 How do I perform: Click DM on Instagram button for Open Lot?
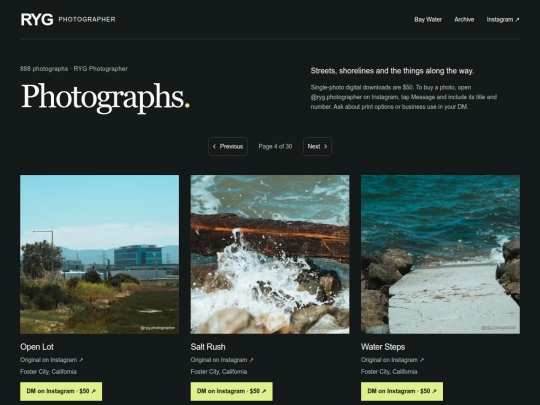61,391
